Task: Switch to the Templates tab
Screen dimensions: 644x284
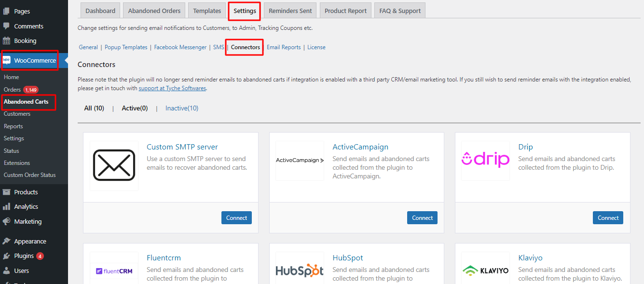Action: [207, 11]
